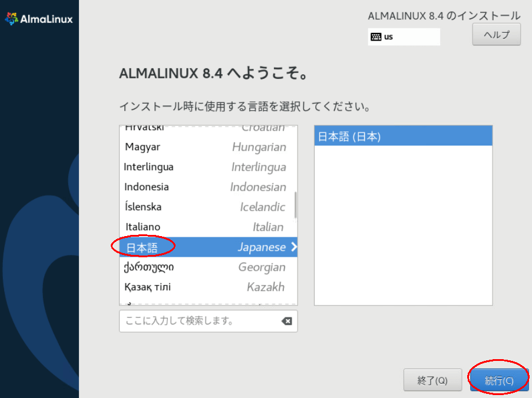Open the us keyboard layout indicator

point(404,37)
